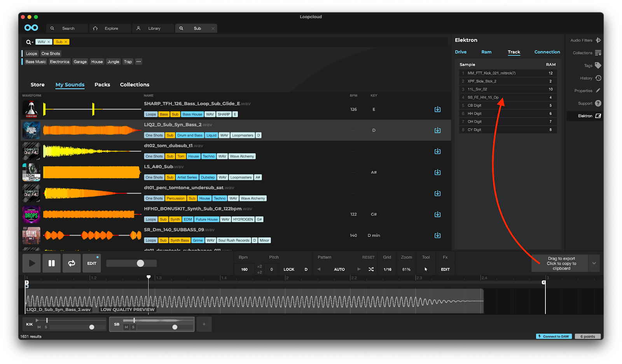Viewport: 622px width, 364px height.
Task: Toggle loop playback button
Action: [72, 263]
